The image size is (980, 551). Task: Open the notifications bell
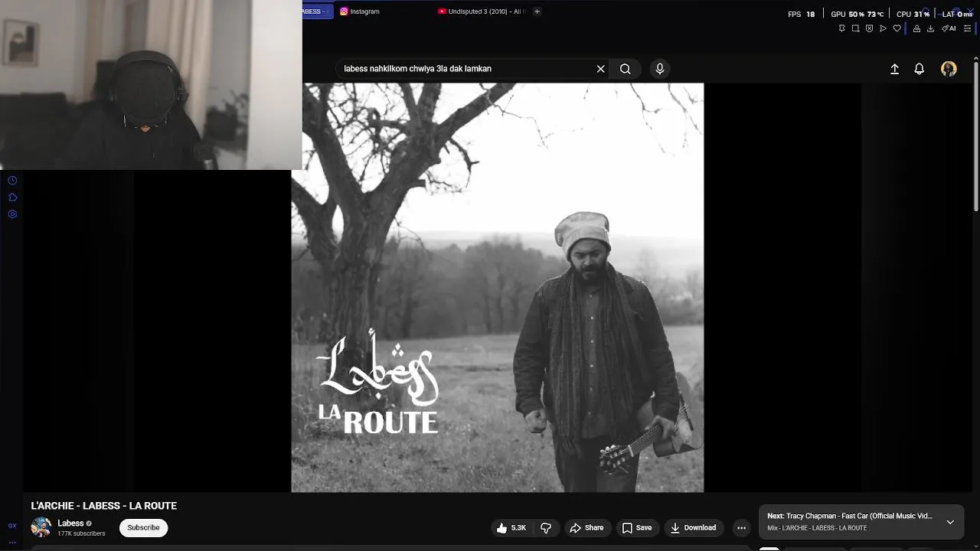point(920,69)
